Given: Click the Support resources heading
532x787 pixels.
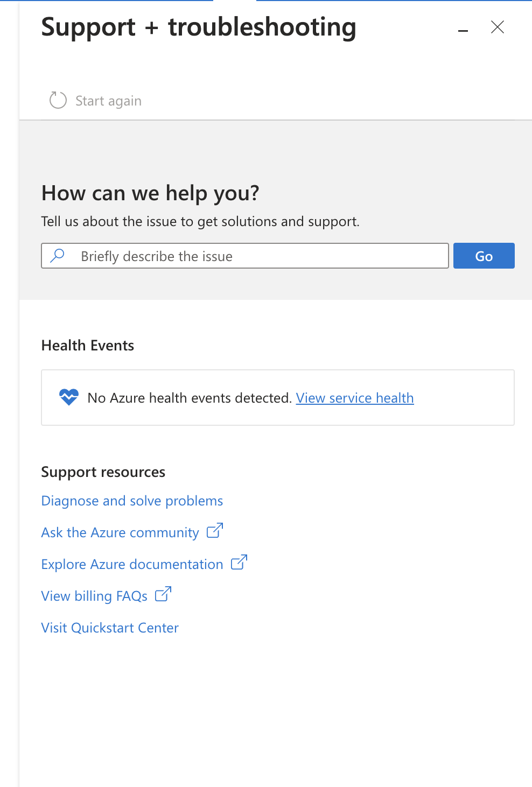Looking at the screenshot, I should pos(103,472).
